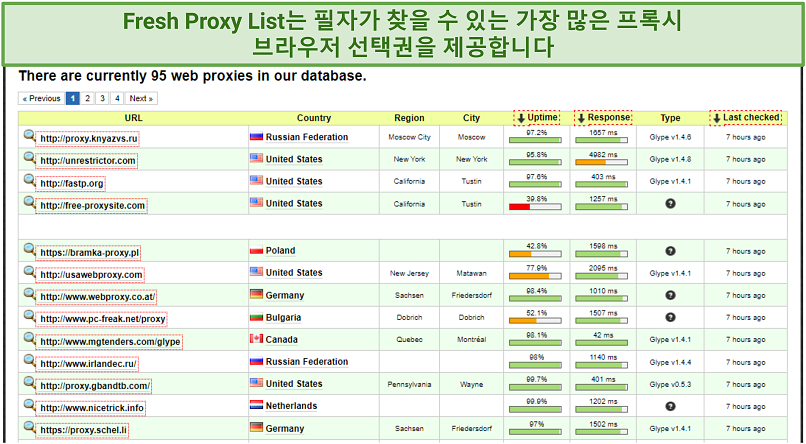Click Netherlands flag in nicetrick.info row
The image size is (806, 444).
pos(256,405)
